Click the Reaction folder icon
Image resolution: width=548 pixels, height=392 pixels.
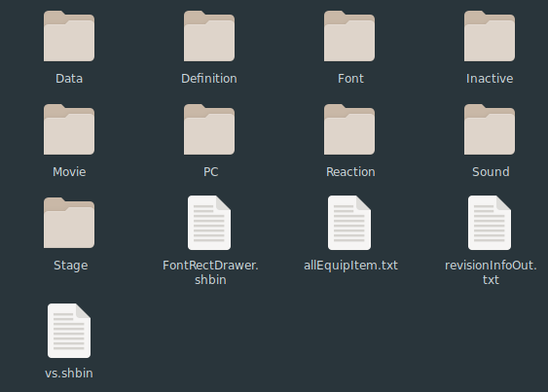[349, 129]
